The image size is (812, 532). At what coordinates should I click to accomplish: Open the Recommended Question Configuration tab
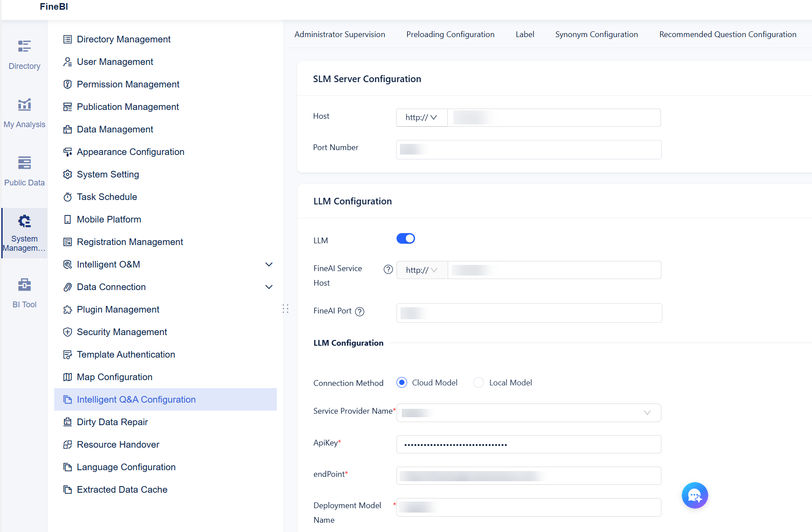(727, 34)
